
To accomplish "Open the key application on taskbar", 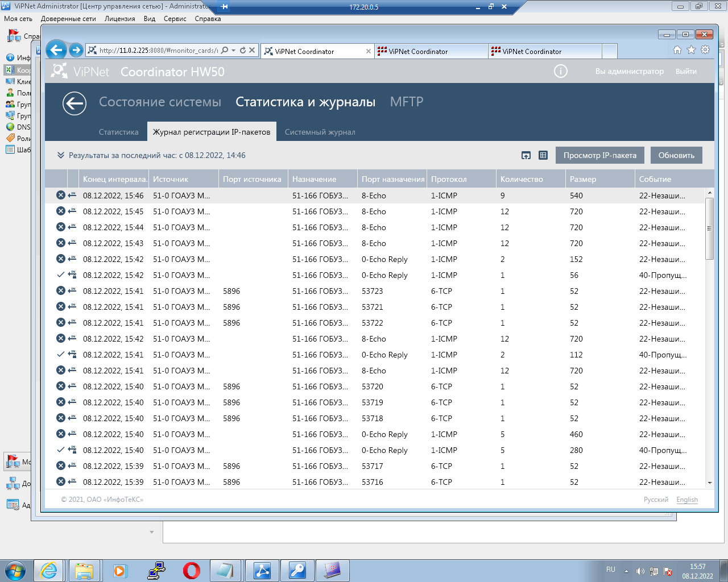I will [297, 571].
